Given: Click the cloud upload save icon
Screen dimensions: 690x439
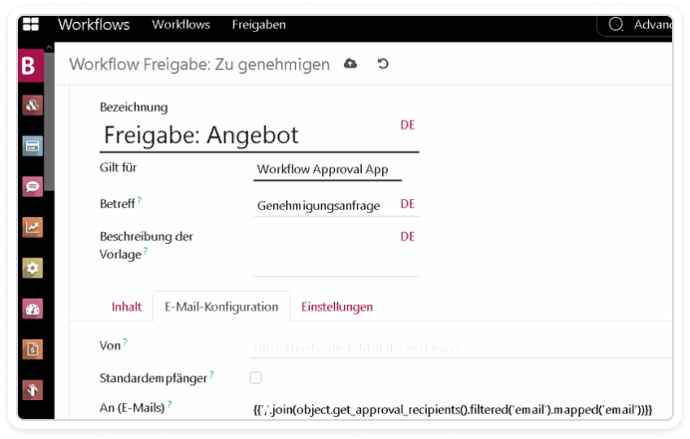Looking at the screenshot, I should coord(350,64).
